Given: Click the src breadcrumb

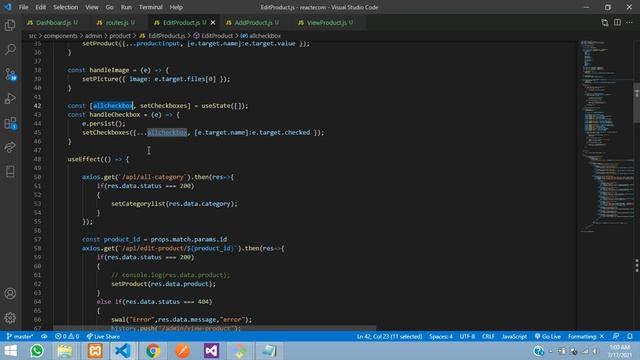Looking at the screenshot, I should pyautogui.click(x=32, y=36).
